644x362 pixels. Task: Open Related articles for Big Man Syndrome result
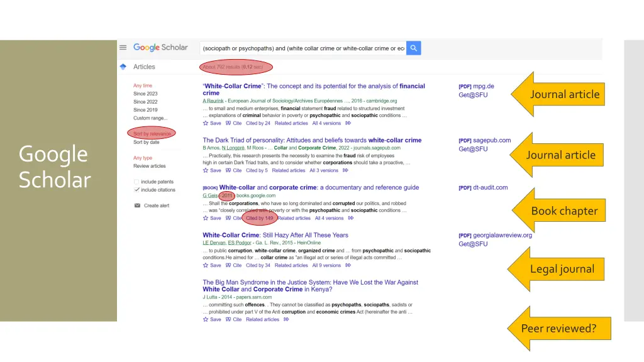click(x=262, y=319)
